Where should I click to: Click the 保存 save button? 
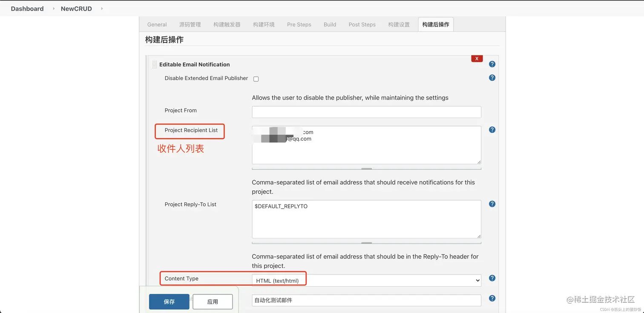point(169,302)
